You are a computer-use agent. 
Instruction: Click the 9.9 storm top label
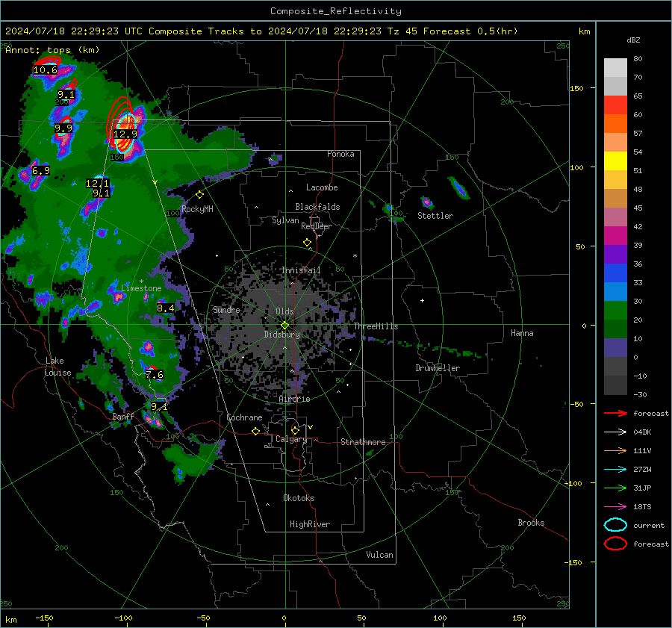point(63,128)
